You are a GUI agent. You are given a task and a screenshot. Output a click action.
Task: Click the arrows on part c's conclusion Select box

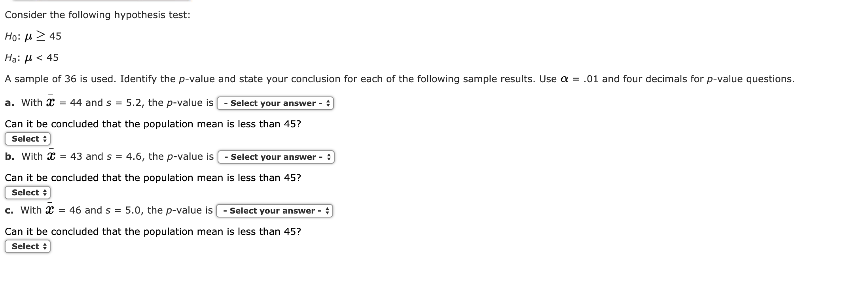tap(45, 246)
